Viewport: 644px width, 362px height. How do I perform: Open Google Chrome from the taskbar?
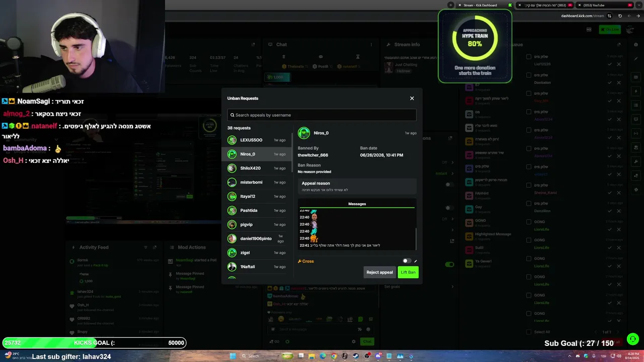[x=334, y=356]
